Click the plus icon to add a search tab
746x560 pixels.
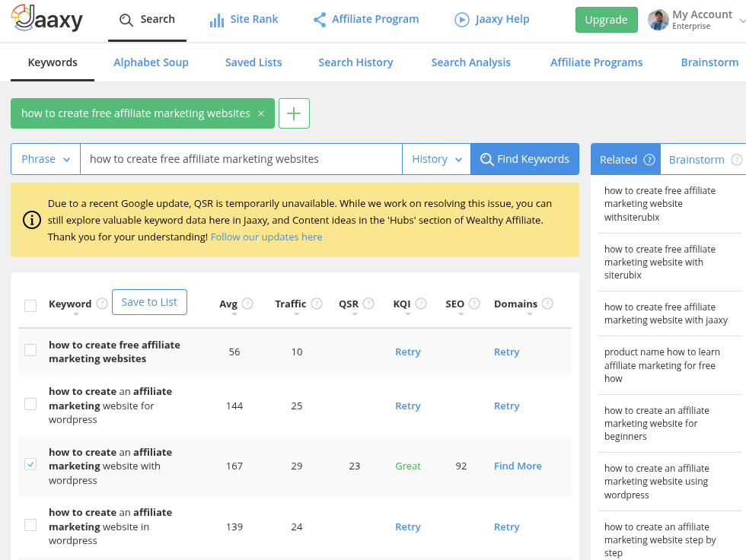294,113
